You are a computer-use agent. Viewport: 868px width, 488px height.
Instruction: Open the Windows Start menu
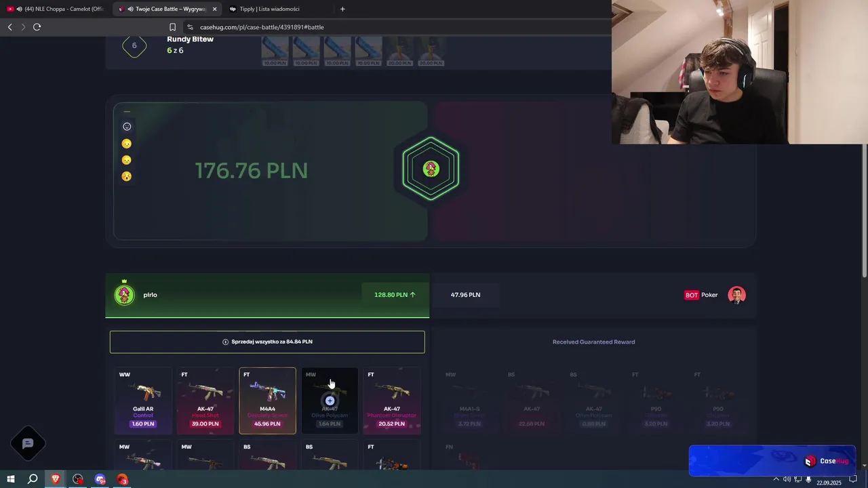click(x=10, y=479)
